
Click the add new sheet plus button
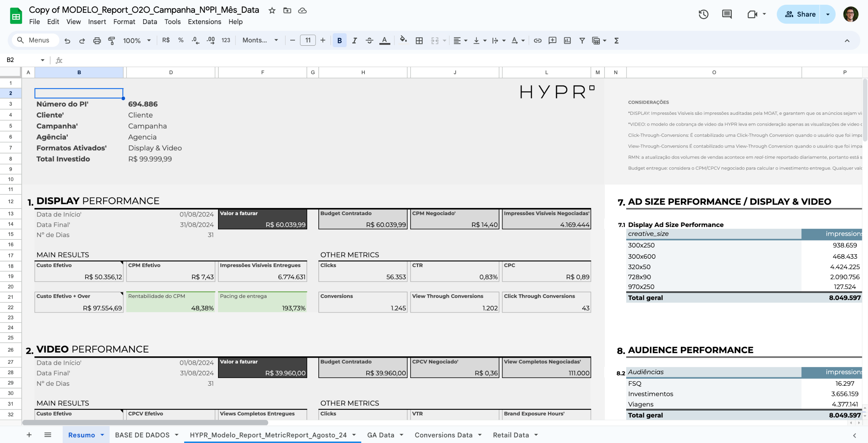[29, 435]
